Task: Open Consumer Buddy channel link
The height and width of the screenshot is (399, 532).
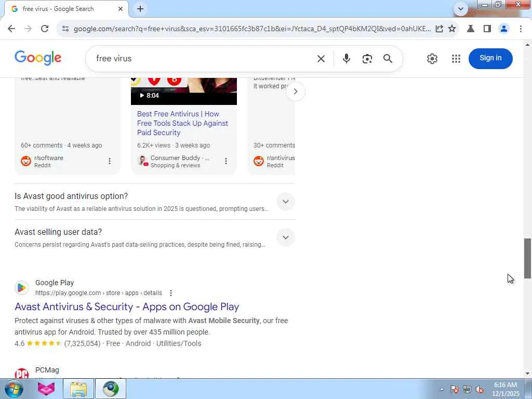Action: [x=174, y=161]
